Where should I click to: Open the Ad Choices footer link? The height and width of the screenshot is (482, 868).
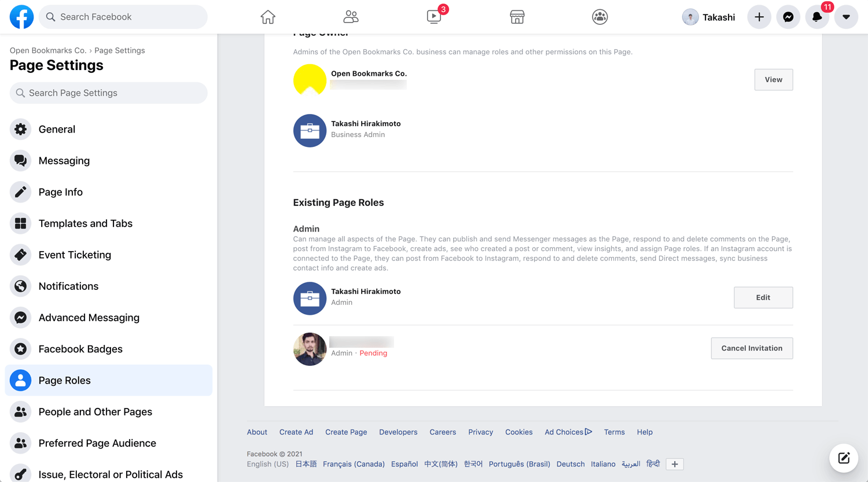pos(568,432)
